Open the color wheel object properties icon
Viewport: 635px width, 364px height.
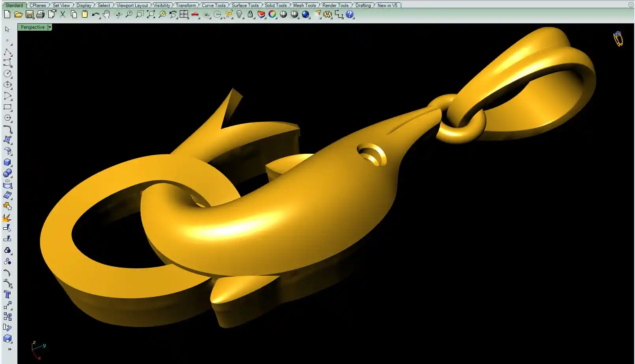pos(272,15)
